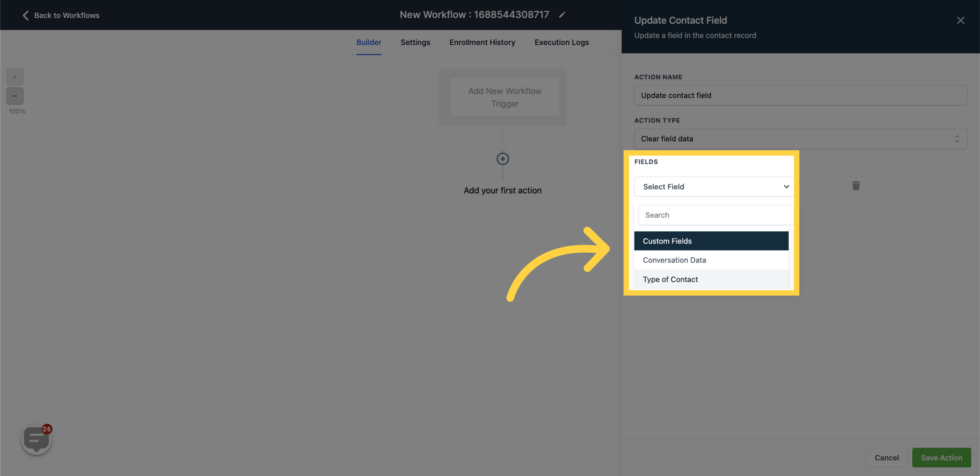980x476 pixels.
Task: Delete the field row with trash icon
Action: (856, 186)
